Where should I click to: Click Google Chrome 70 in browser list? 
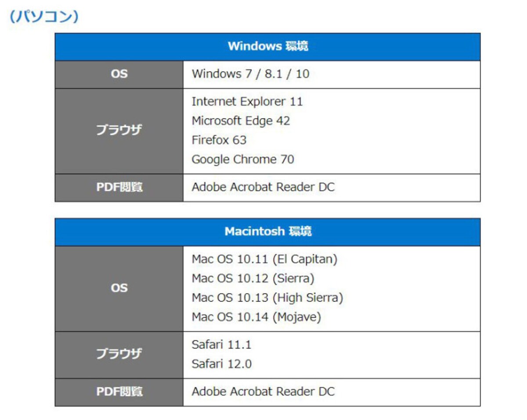tap(243, 159)
